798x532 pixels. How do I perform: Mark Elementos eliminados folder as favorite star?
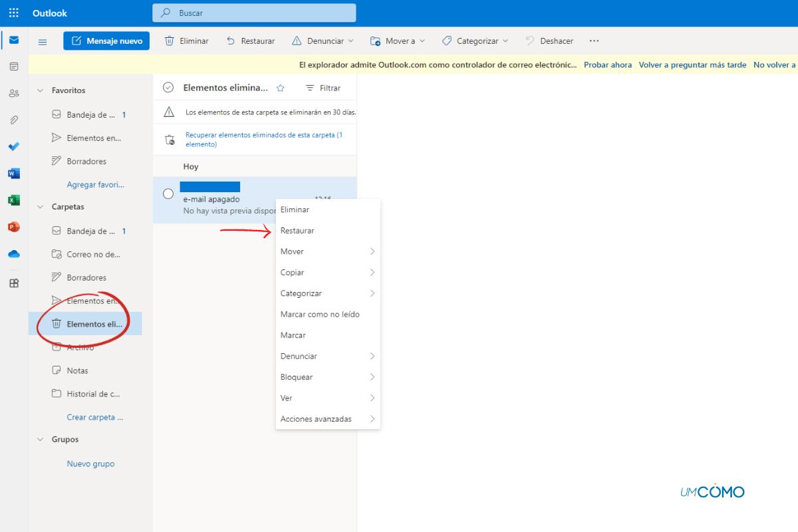pyautogui.click(x=281, y=88)
